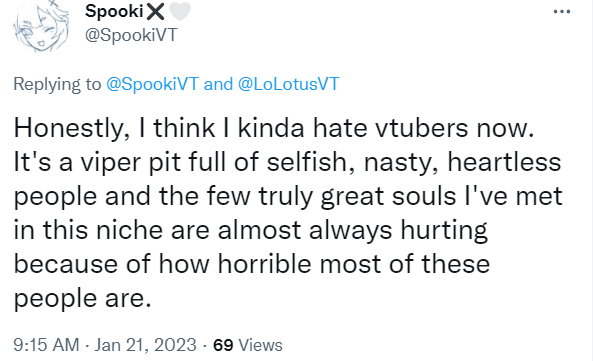
Task: Click line "because of how horrible most"
Action: click(252, 263)
